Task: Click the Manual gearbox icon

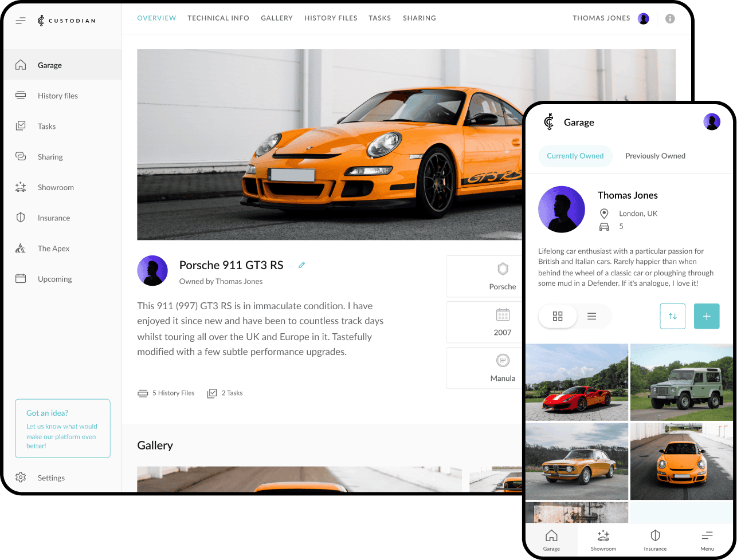Action: 503,360
